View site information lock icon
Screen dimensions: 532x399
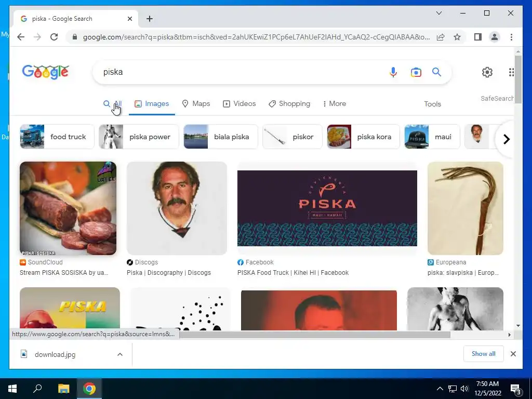click(75, 37)
